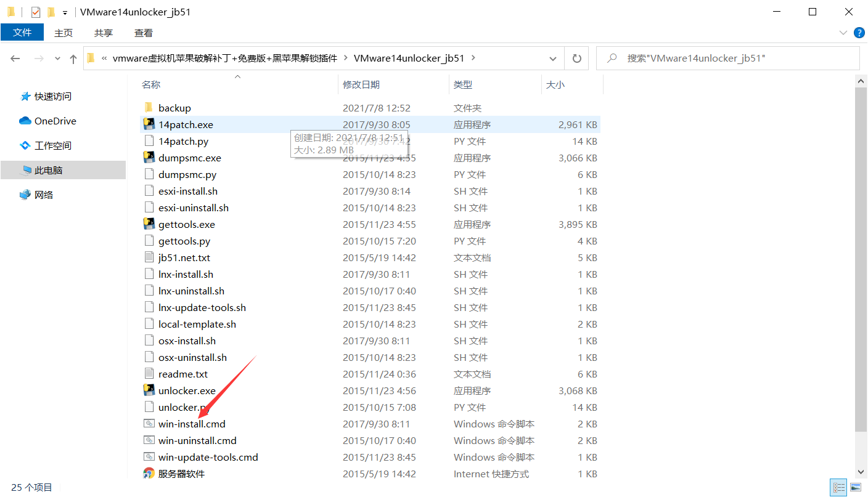Select the file lnx-update-tools.sh

pos(202,307)
